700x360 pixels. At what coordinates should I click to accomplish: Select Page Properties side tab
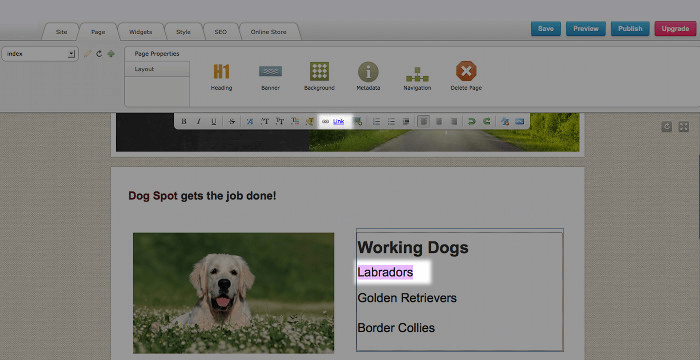(157, 54)
